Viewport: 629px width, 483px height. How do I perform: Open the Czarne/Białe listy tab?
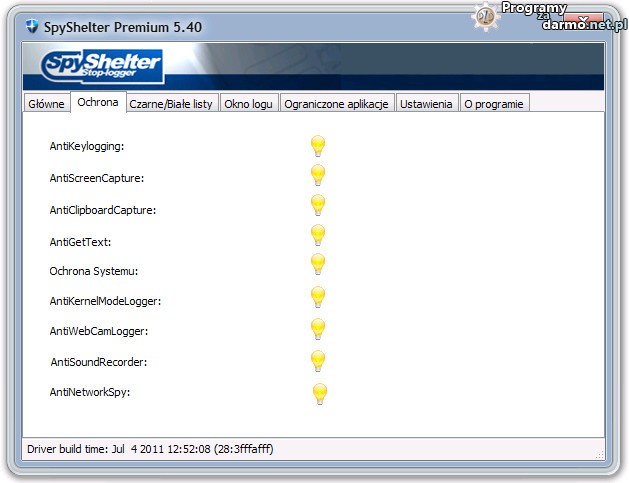[171, 104]
